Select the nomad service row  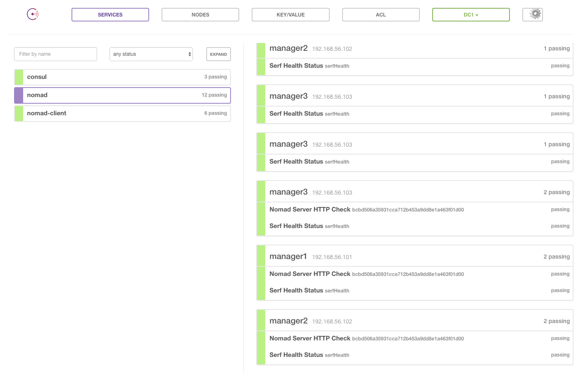(x=122, y=95)
